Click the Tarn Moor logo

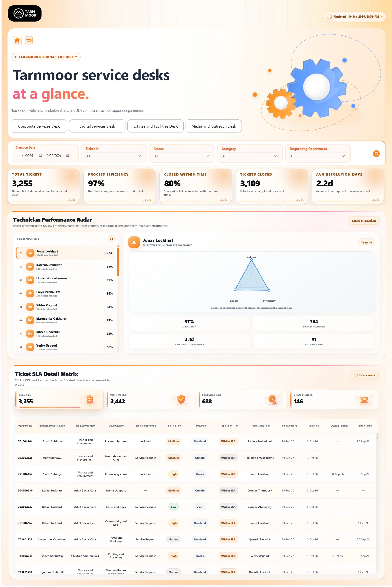coord(24,13)
